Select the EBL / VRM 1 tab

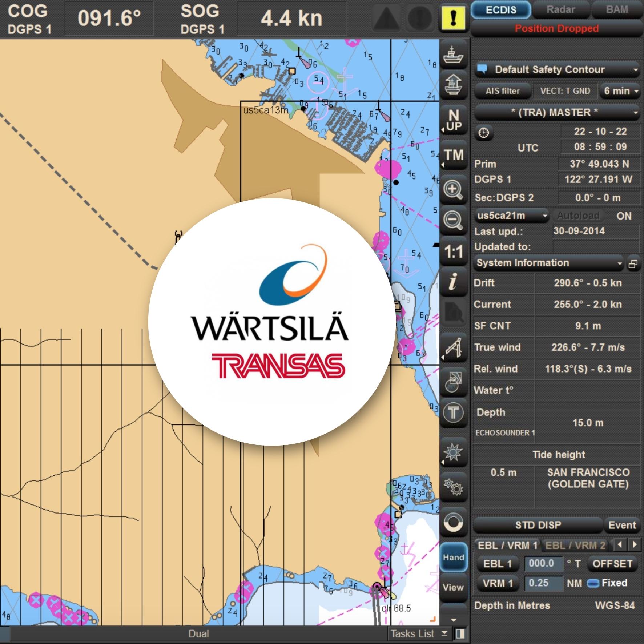(507, 546)
